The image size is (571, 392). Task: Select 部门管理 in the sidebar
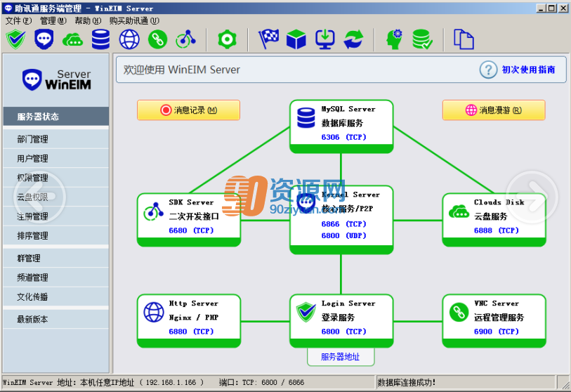[56, 139]
